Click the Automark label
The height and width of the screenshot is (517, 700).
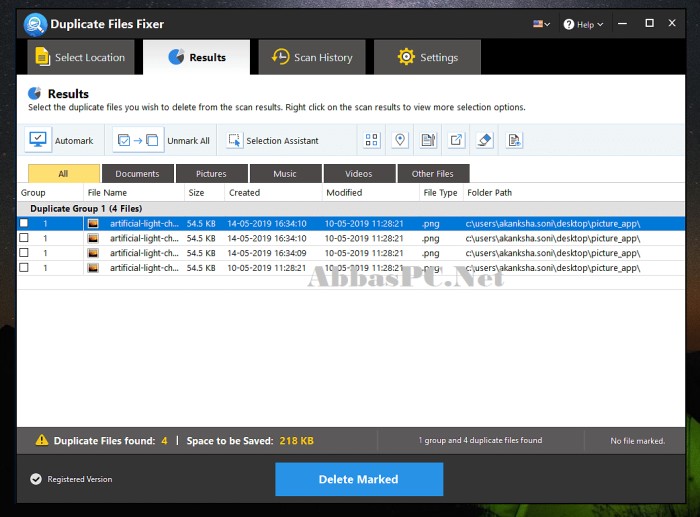(x=74, y=141)
